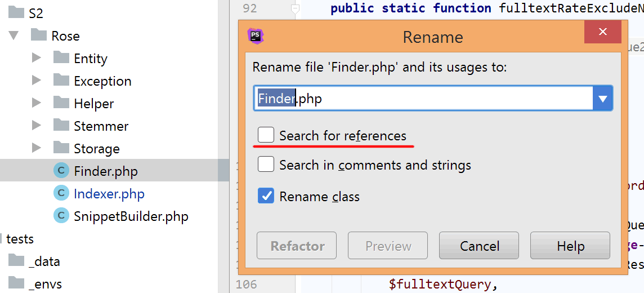Click the Finder.php class file icon
This screenshot has width=644, height=293.
(x=61, y=171)
